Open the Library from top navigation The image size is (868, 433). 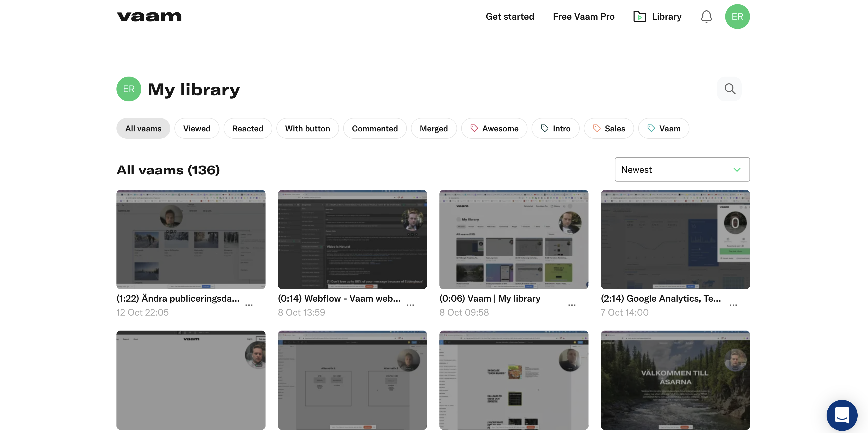[657, 16]
